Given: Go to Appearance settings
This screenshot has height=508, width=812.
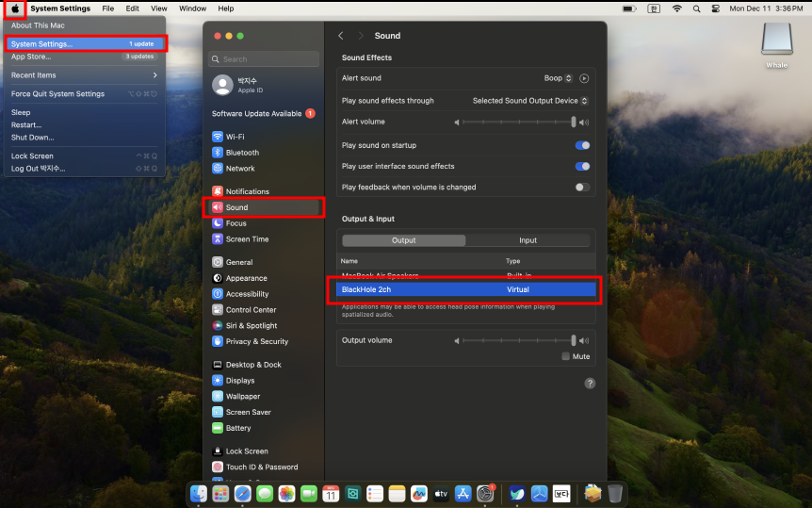Looking at the screenshot, I should pyautogui.click(x=240, y=278).
